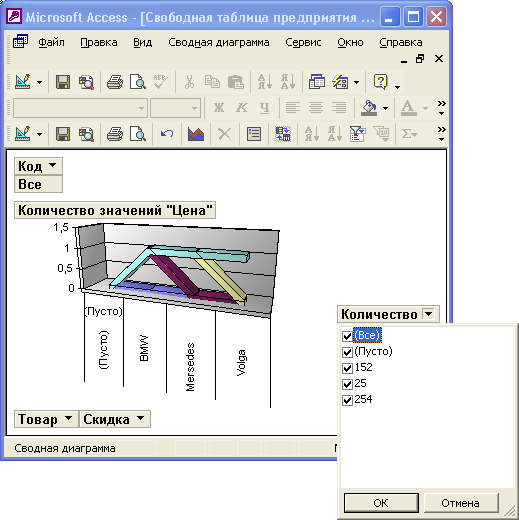This screenshot has height=520, width=519.
Task: Open View dropdown arrow in top toolbar
Action: (x=40, y=82)
